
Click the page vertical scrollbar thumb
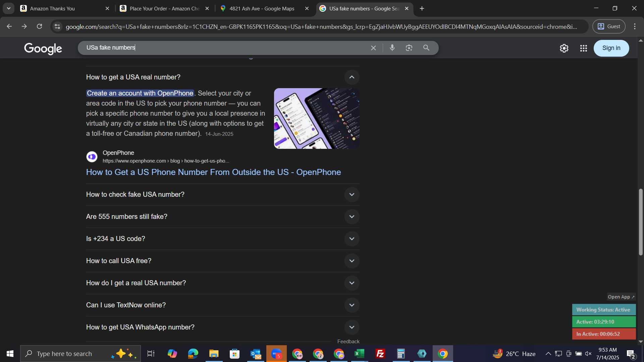641,222
